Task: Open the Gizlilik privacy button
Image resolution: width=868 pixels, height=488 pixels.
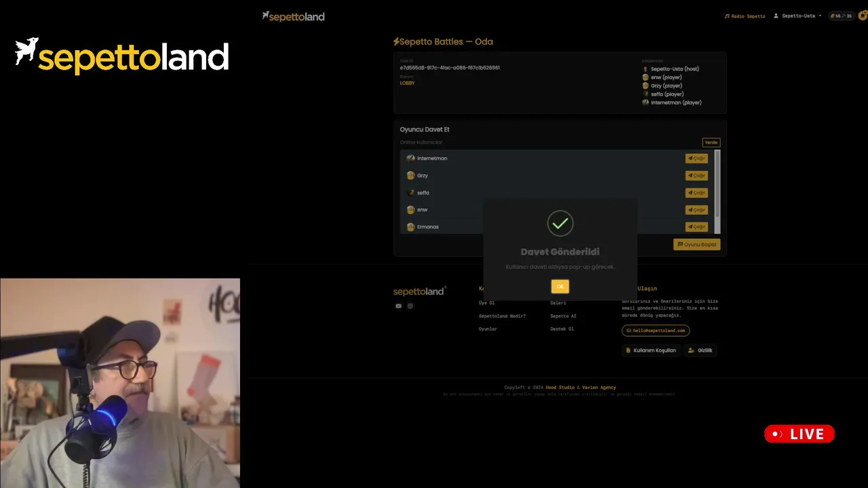Action: click(701, 350)
